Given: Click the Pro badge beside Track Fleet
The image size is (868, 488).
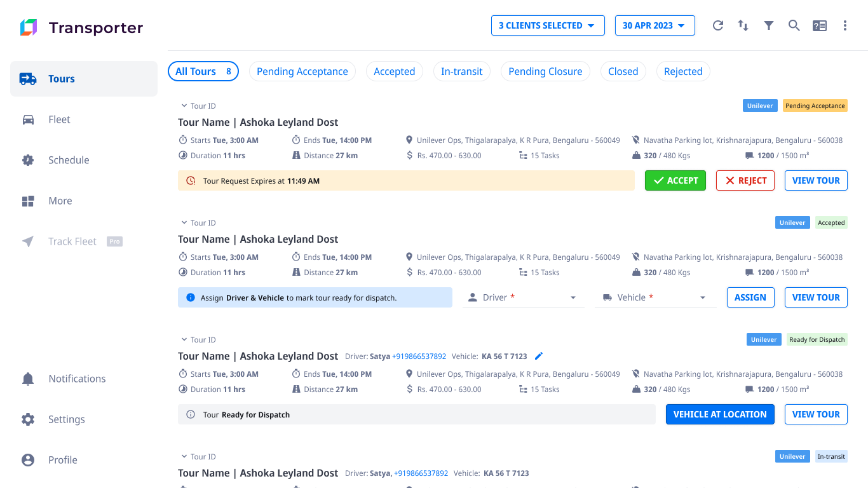Looking at the screenshot, I should (x=114, y=241).
